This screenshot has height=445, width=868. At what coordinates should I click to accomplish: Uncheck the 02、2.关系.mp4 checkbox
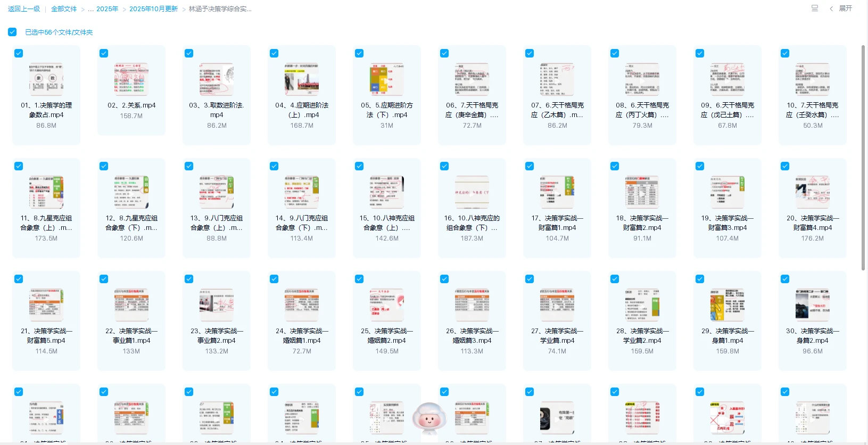point(104,53)
